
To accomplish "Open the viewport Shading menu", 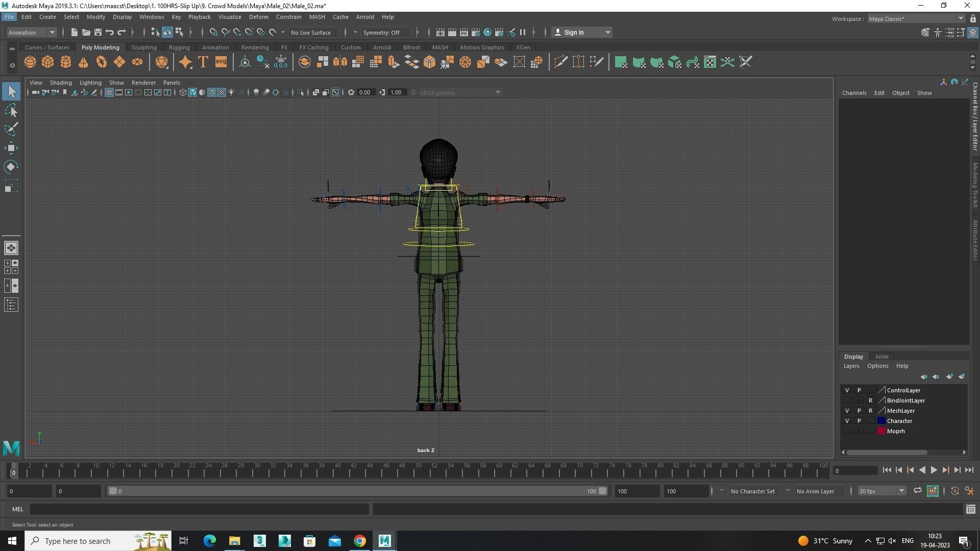I will click(61, 83).
